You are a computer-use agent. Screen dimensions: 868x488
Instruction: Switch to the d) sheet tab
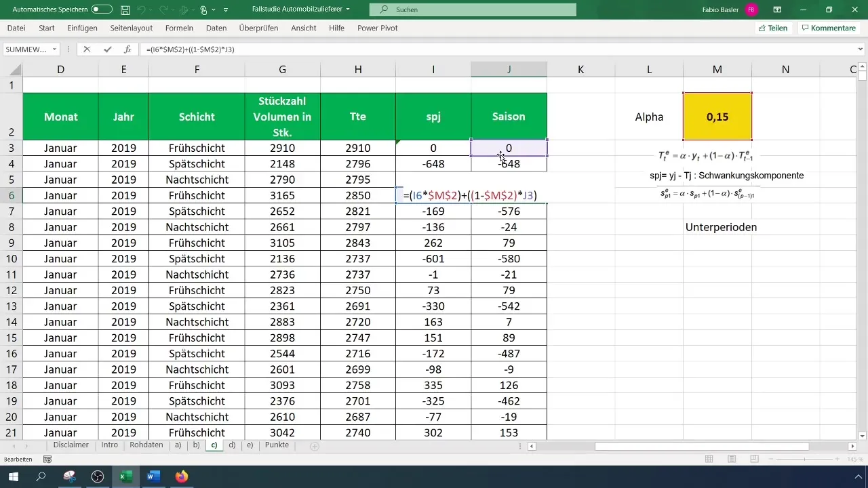click(232, 445)
